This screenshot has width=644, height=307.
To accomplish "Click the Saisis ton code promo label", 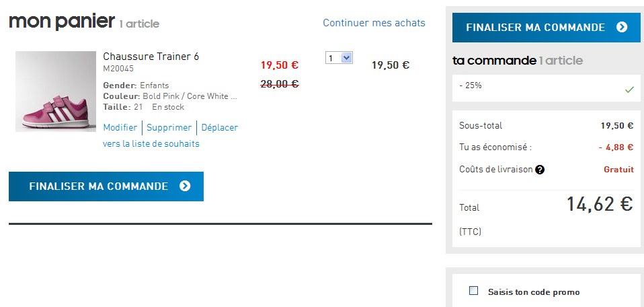I will click(x=533, y=292).
